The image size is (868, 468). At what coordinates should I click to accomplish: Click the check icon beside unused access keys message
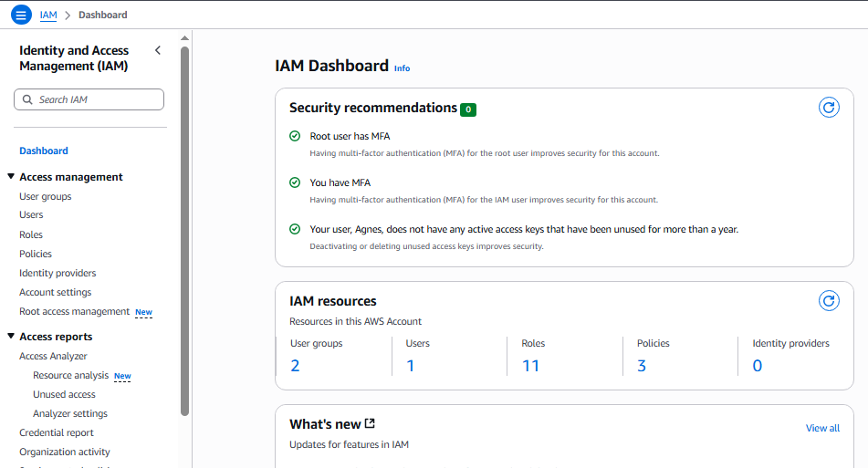[x=295, y=229]
